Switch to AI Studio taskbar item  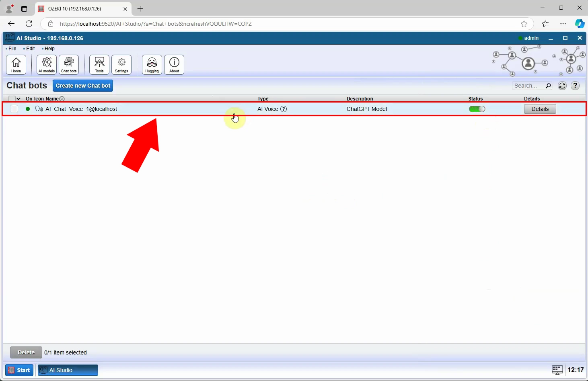click(68, 370)
